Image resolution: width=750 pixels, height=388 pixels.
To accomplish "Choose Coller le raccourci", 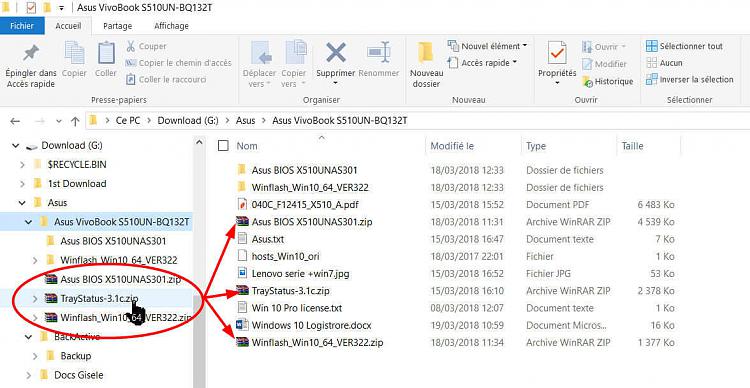I will pyautogui.click(x=166, y=79).
